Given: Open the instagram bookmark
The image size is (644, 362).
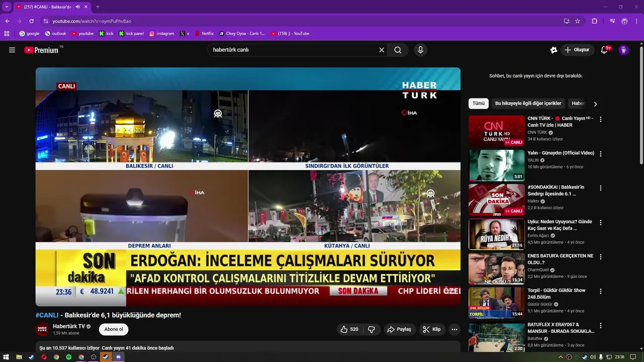Looking at the screenshot, I should 162,34.
